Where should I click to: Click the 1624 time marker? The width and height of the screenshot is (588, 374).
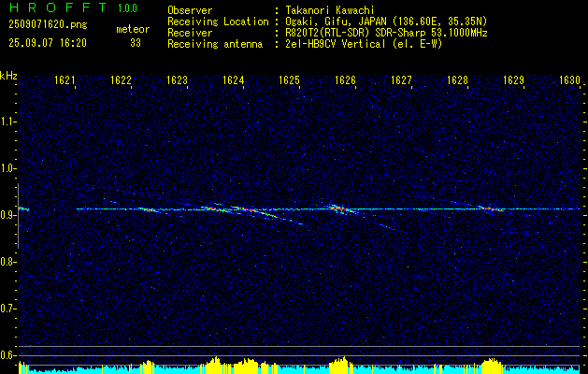click(x=234, y=80)
